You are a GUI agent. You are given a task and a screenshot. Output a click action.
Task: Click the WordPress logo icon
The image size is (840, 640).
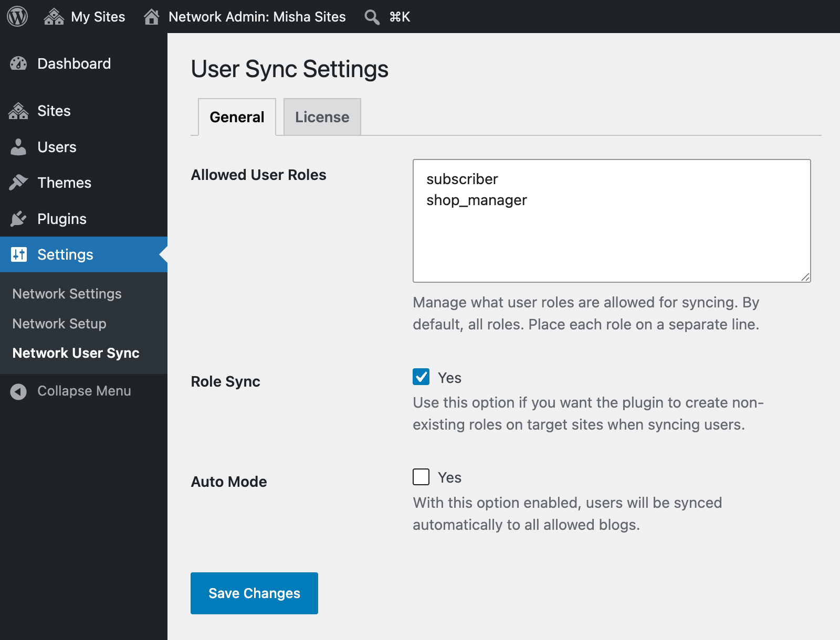pos(17,17)
